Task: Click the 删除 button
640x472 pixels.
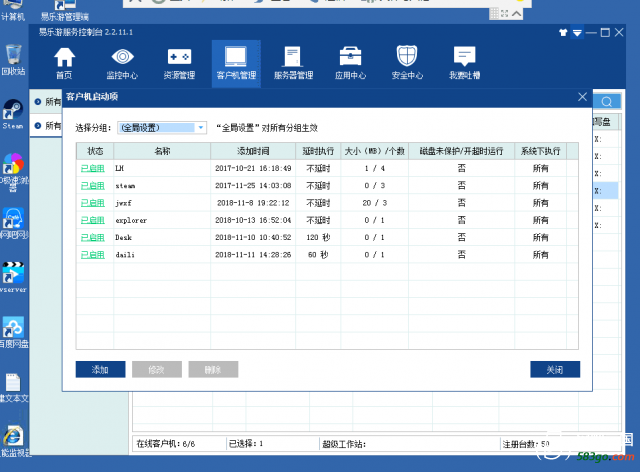Action: 213,370
